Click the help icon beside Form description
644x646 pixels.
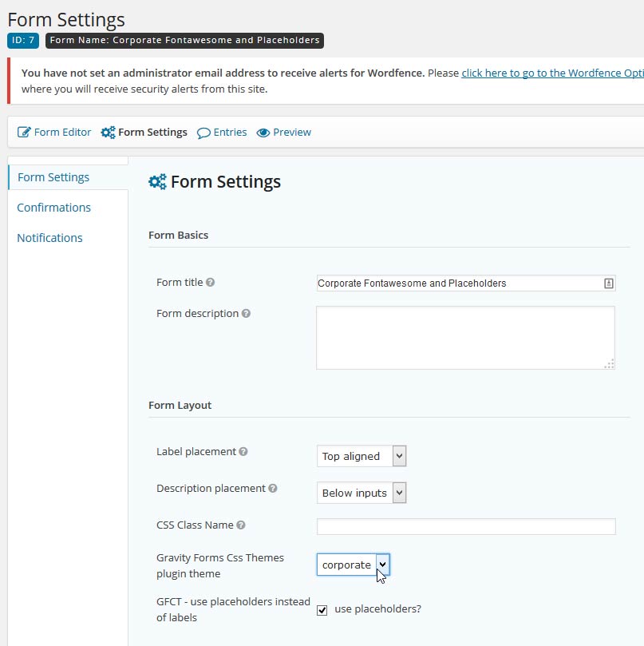pos(246,314)
